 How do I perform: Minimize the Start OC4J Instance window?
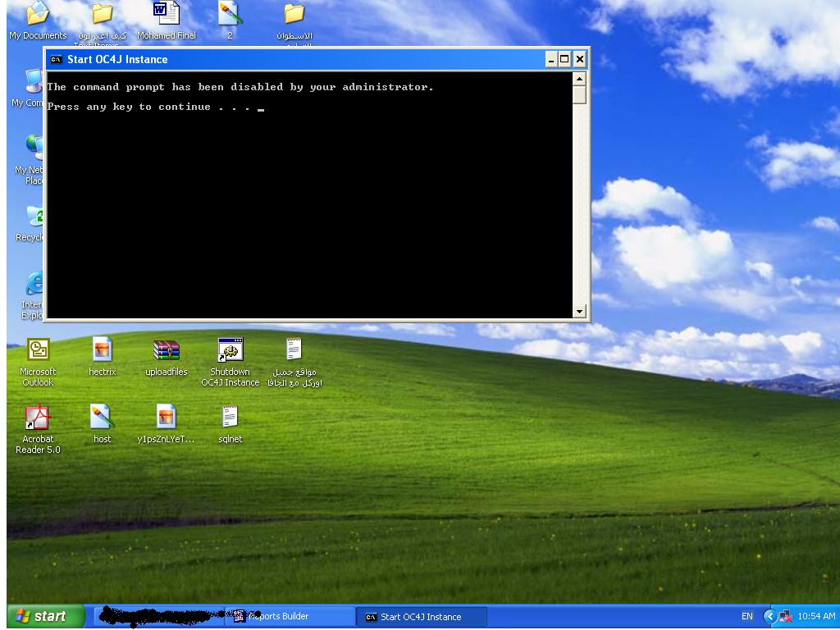pyautogui.click(x=551, y=59)
